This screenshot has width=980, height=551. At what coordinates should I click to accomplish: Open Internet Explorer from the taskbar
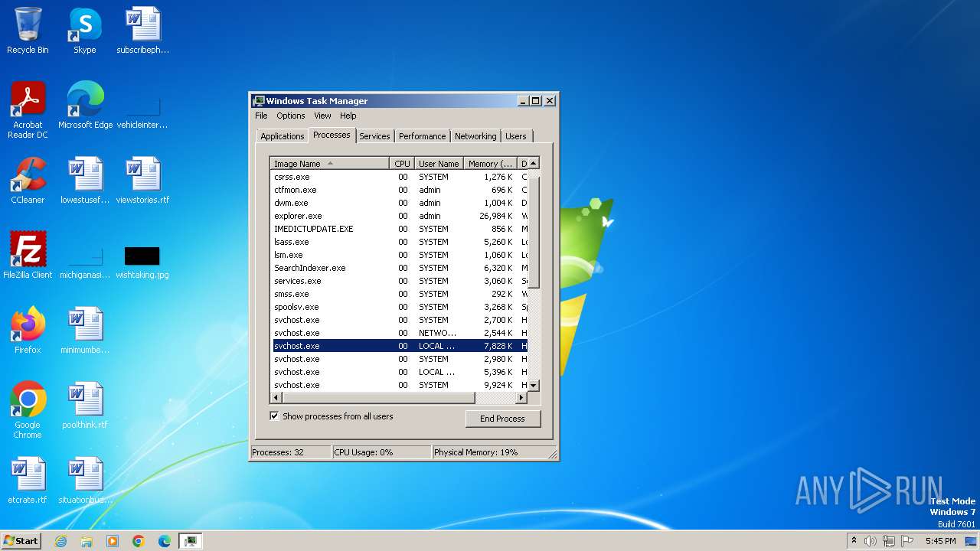click(60, 541)
